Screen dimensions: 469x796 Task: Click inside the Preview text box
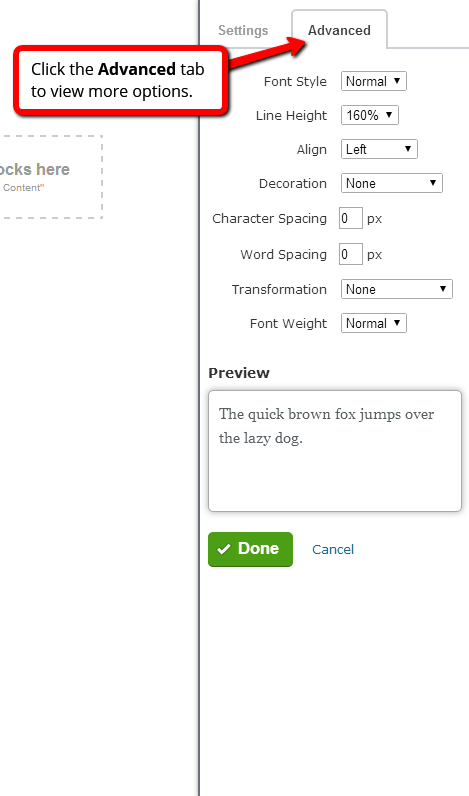point(334,451)
